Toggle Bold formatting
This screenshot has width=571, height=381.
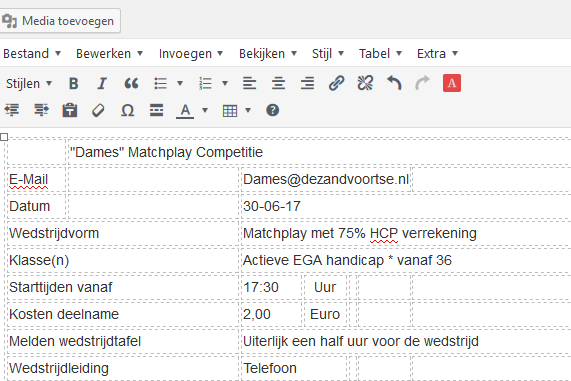click(74, 83)
